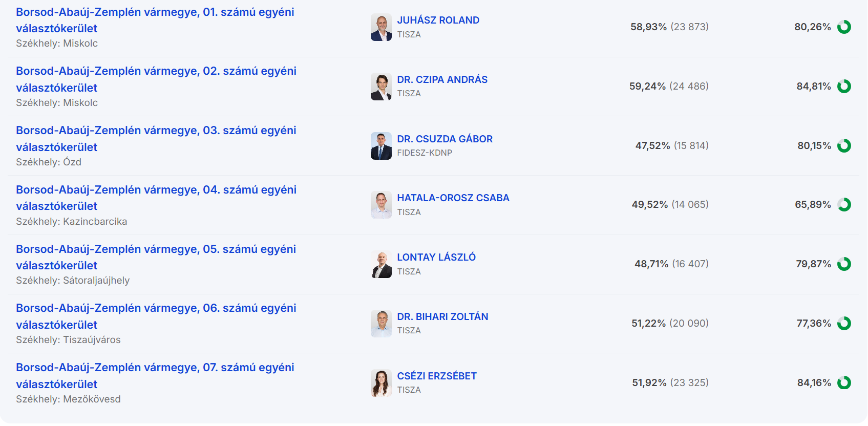Image resolution: width=868 pixels, height=426 pixels.
Task: Click the progress ring beside 80,26%
Action: click(844, 27)
